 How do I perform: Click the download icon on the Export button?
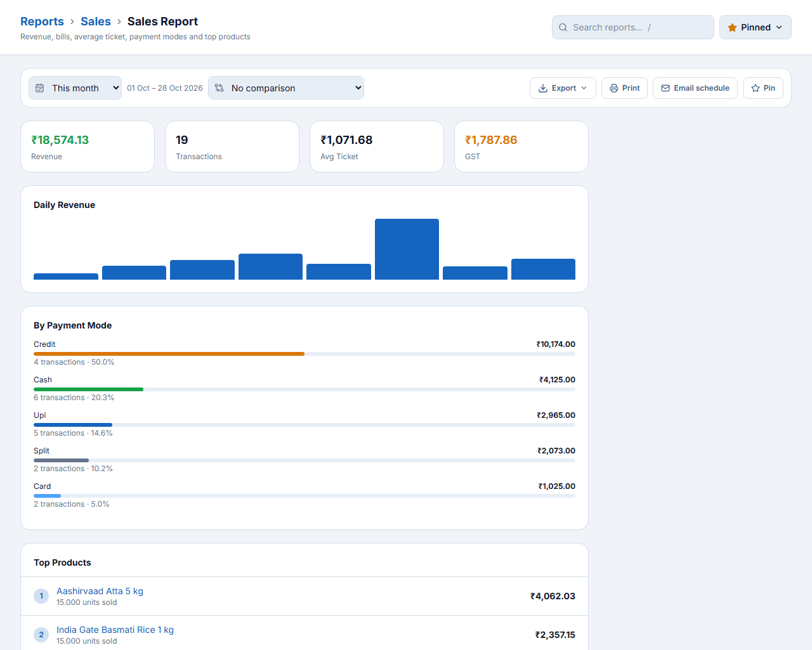(x=543, y=88)
